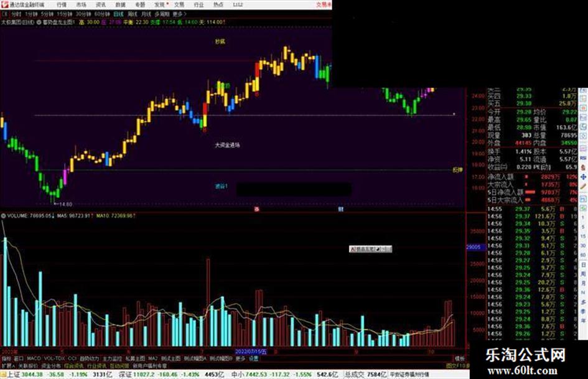Click the 通达信 application logo icon
The width and height of the screenshot is (588, 379).
click(4, 4)
